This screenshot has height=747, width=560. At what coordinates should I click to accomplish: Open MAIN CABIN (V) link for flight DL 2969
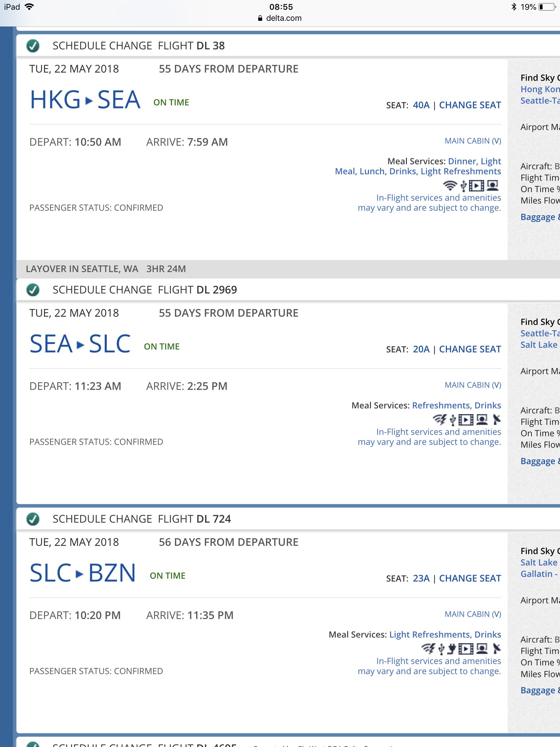(x=473, y=385)
